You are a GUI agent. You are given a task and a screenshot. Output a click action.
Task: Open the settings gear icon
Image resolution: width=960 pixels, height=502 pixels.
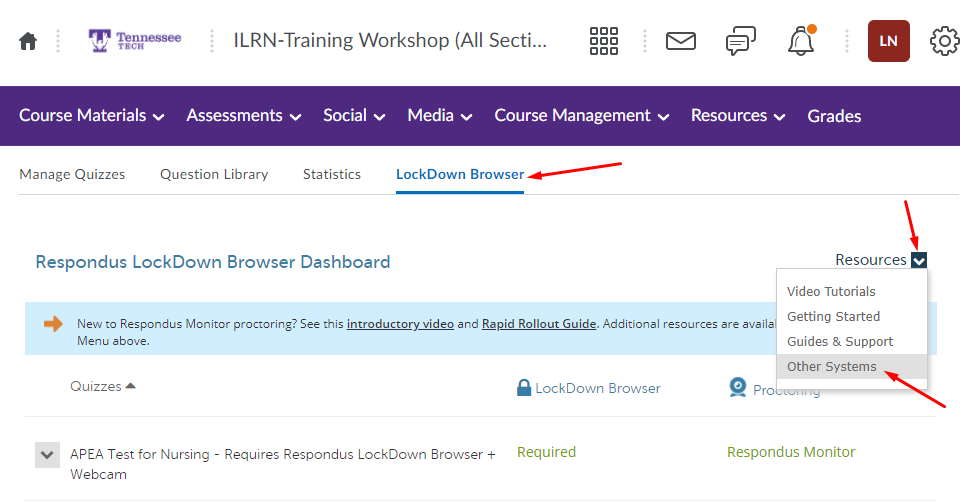[x=944, y=41]
